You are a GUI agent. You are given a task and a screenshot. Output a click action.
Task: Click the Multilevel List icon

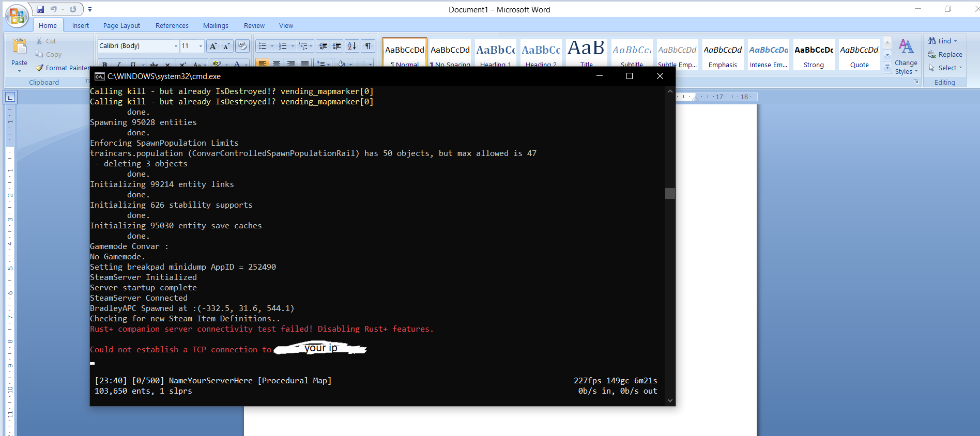click(x=303, y=46)
